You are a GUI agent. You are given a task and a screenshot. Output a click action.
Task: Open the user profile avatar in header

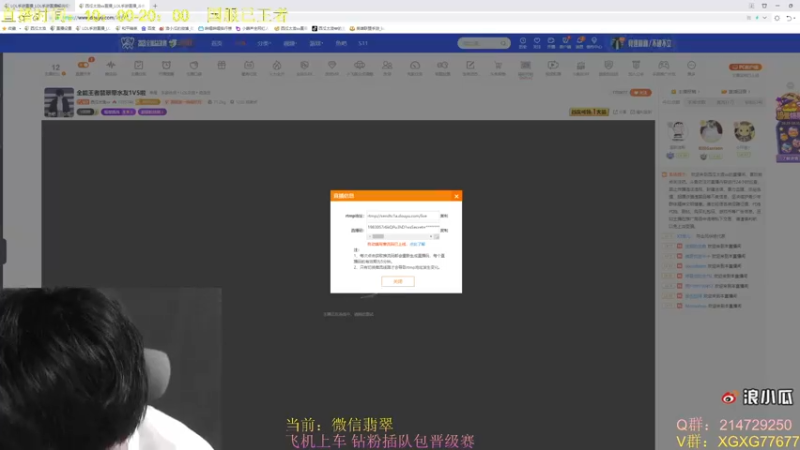tap(617, 43)
